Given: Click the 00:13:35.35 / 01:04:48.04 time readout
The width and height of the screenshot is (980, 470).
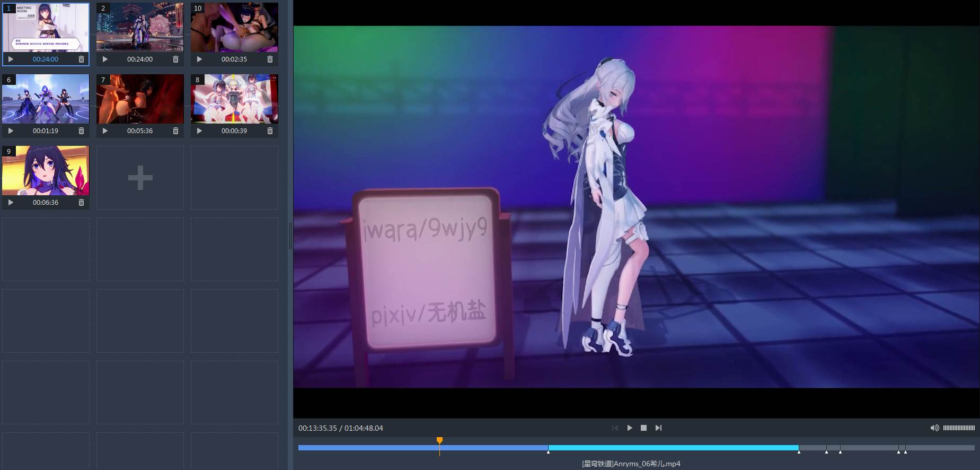Looking at the screenshot, I should point(341,428).
